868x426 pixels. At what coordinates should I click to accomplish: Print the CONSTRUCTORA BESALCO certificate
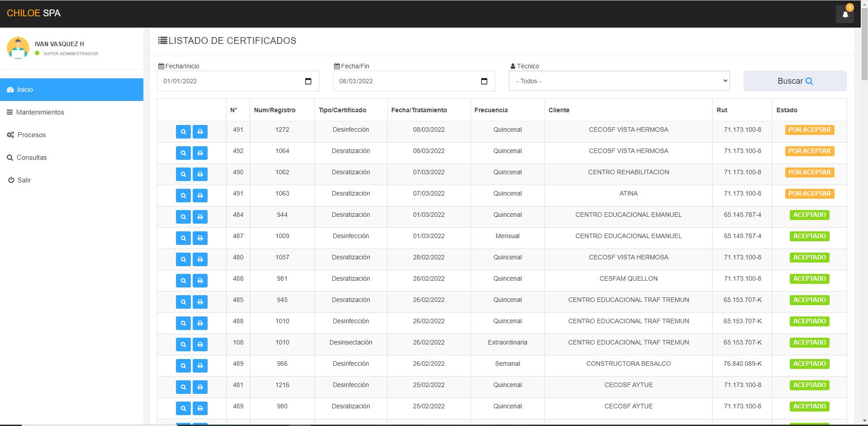[200, 366]
